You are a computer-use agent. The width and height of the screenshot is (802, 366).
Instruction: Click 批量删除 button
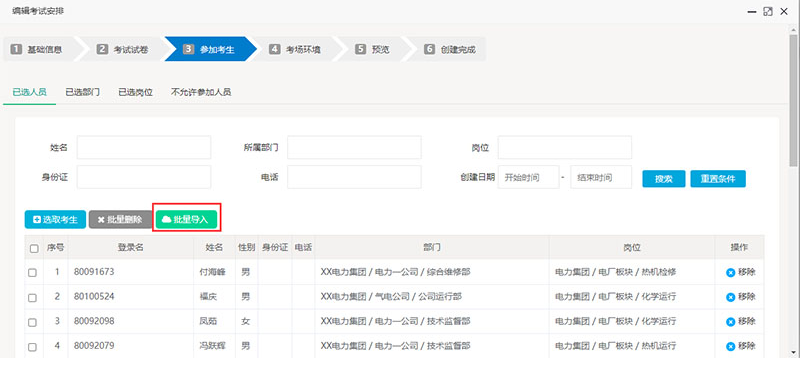[x=121, y=219]
